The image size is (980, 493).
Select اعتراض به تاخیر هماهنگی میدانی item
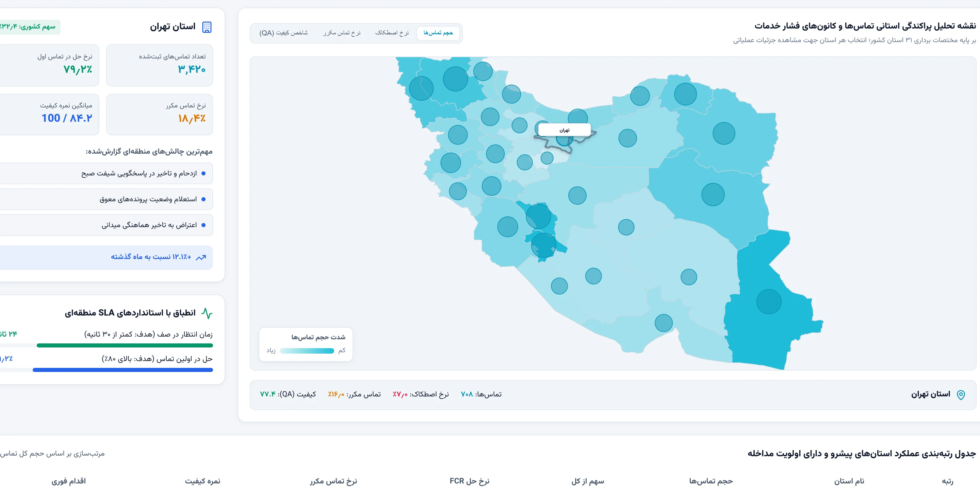pyautogui.click(x=106, y=225)
